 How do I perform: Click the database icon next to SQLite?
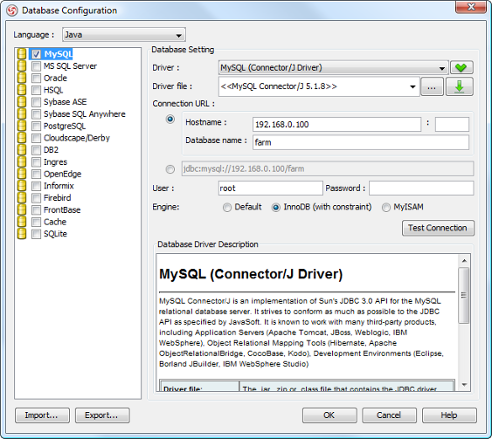pyautogui.click(x=22, y=234)
